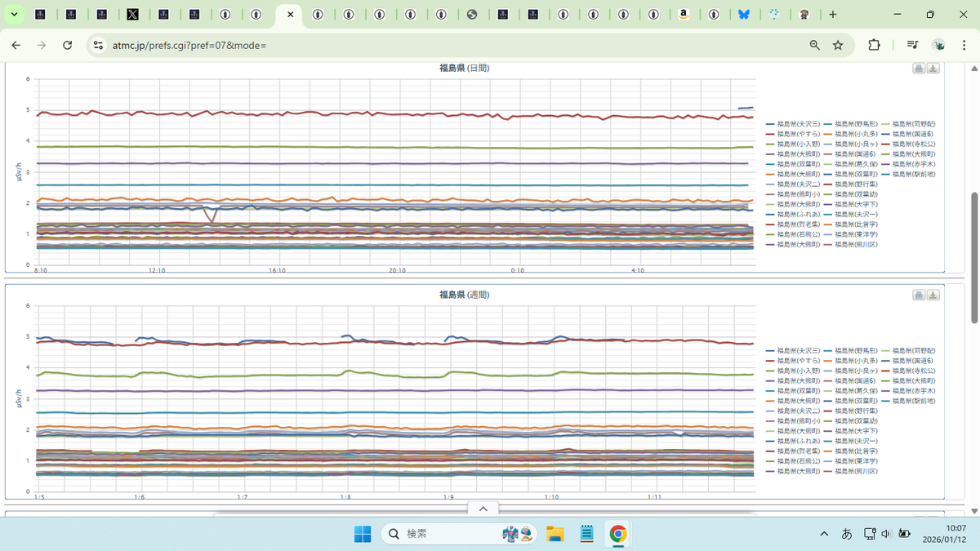This screenshot has height=551, width=980.
Task: Click the 1/8 label on weekly chart axis
Action: click(x=345, y=496)
